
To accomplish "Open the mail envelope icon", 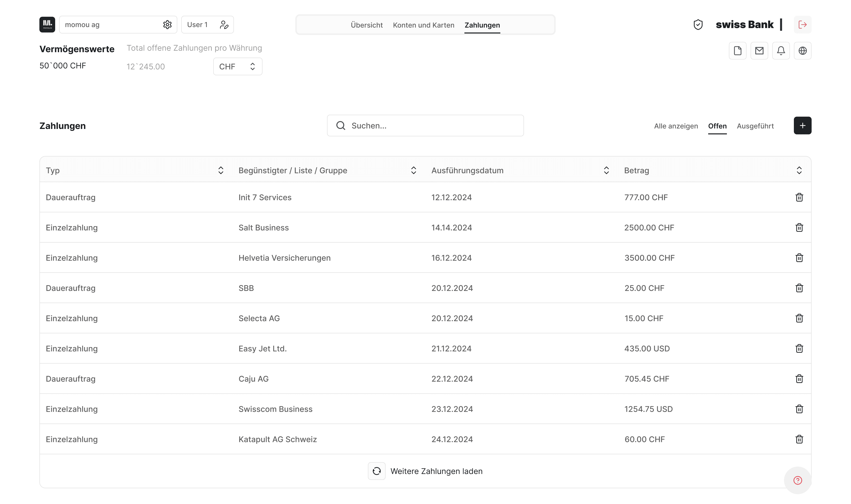I will [x=759, y=51].
